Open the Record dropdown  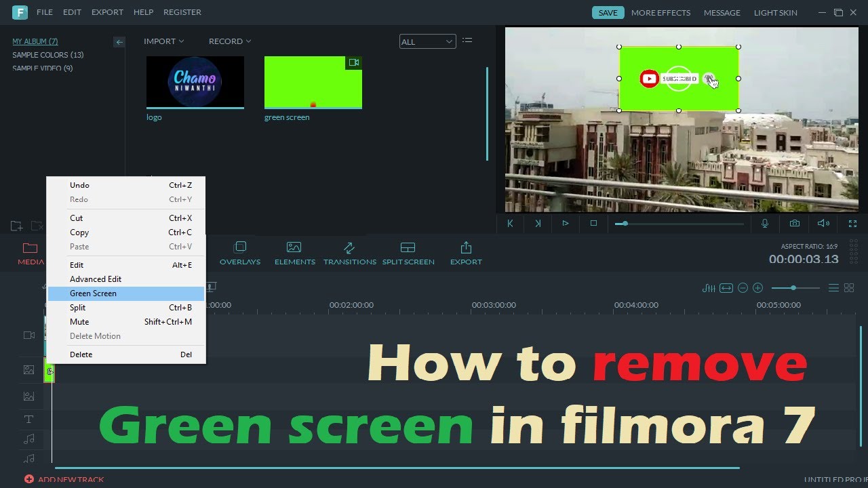click(230, 41)
